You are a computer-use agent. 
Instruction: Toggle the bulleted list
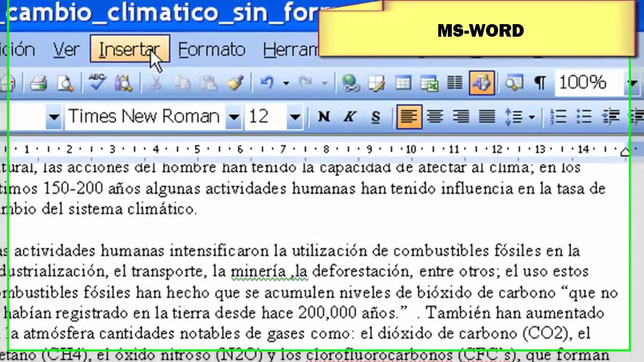pyautogui.click(x=584, y=117)
